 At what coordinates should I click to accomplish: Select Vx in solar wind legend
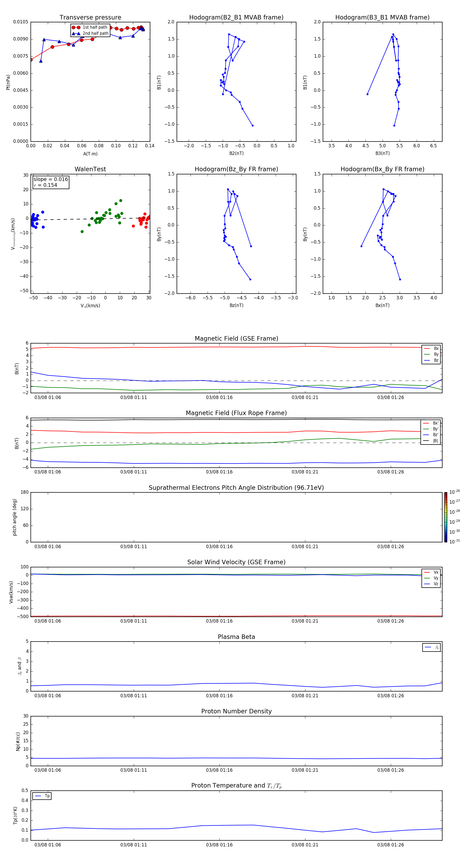(431, 572)
